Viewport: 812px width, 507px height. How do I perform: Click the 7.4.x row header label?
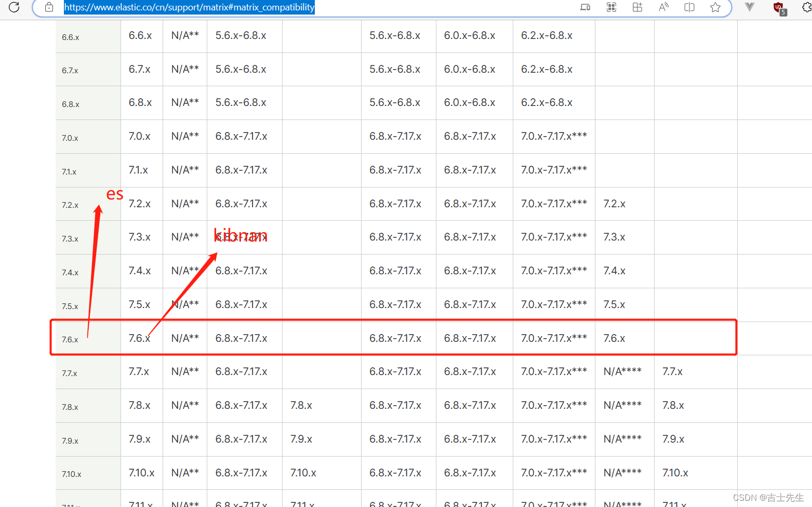(x=70, y=273)
